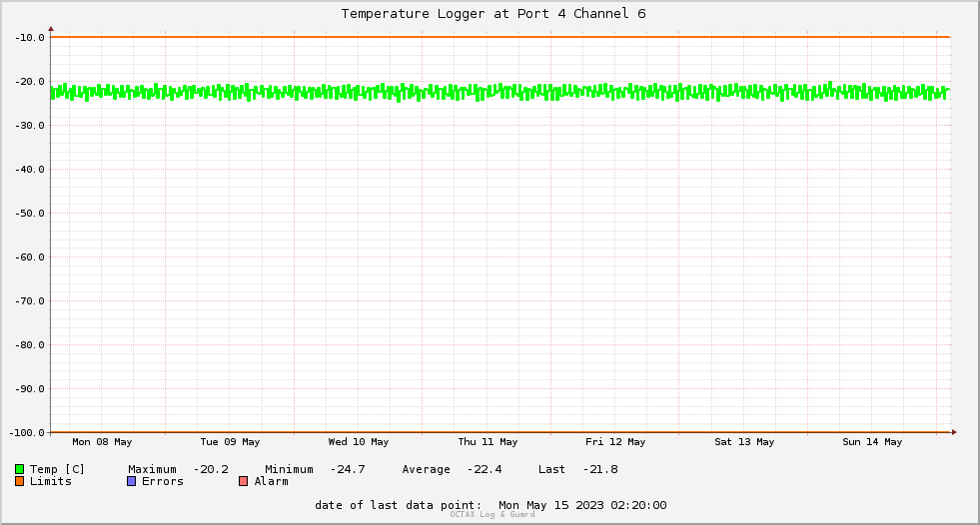Click the chart title 'Temperature Logger at Port 4 Channel 6'
Viewport: 980px width, 525px height.
[493, 13]
